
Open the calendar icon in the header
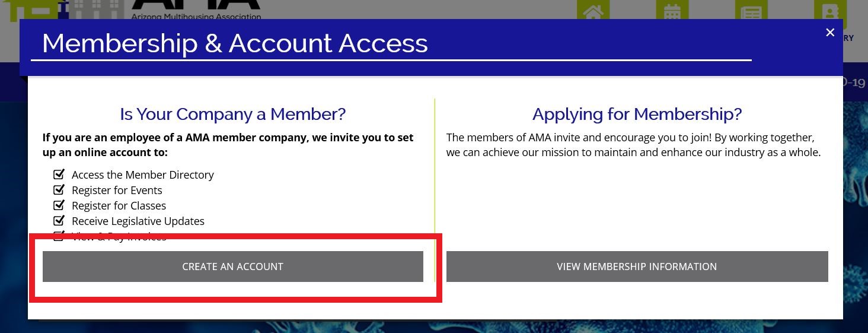672,10
